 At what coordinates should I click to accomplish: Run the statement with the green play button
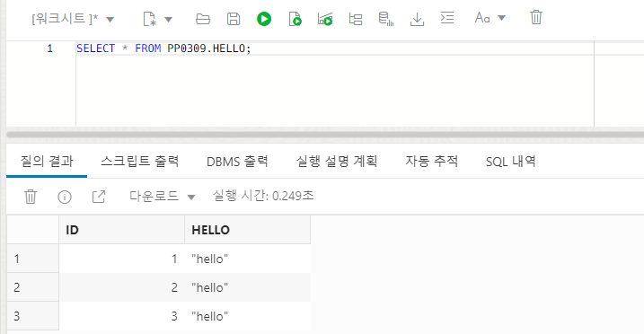264,19
